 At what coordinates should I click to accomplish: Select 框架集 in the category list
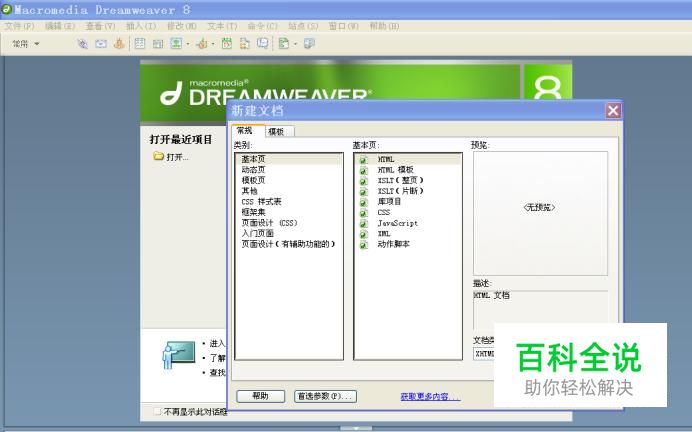289,212
